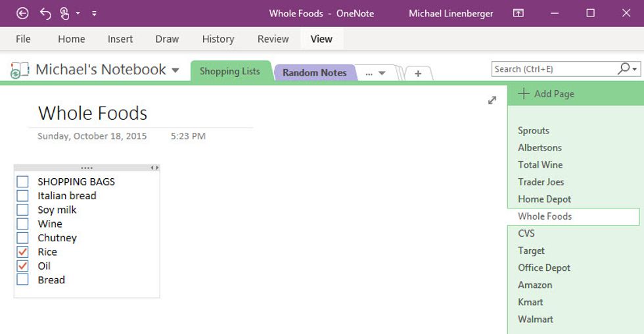Viewport: 644px width, 334px height.
Task: Click the Ribbon Display Options icon
Action: tap(518, 13)
